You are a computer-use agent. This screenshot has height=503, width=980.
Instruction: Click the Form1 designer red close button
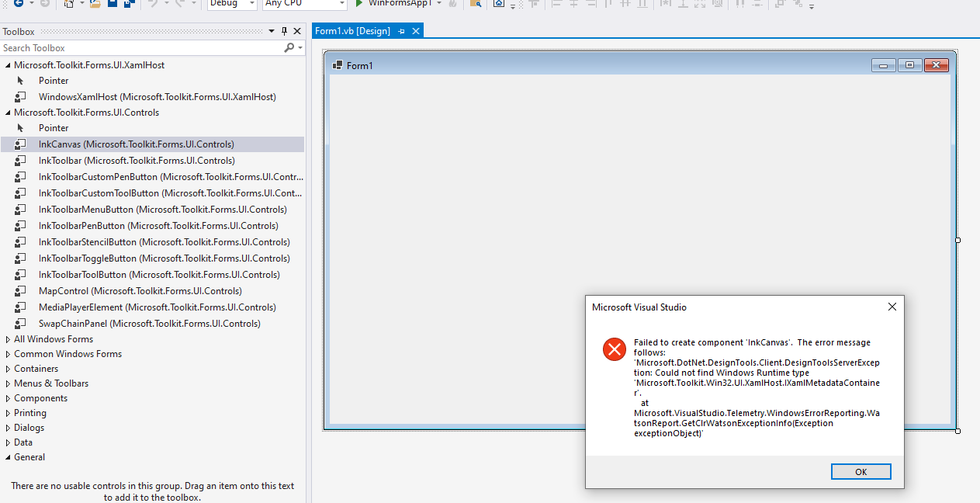(937, 65)
